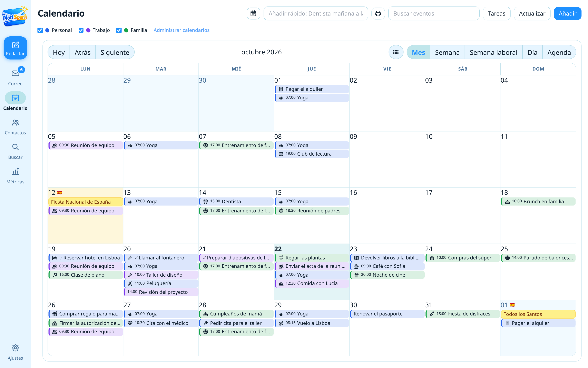Open Brunch en familia event

click(x=538, y=202)
